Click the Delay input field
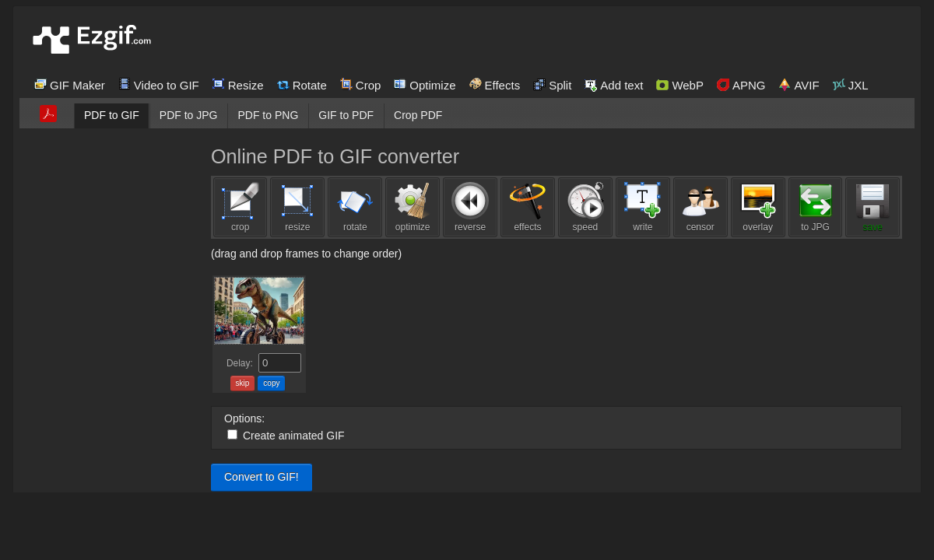Image resolution: width=934 pixels, height=560 pixels. pyautogui.click(x=279, y=363)
